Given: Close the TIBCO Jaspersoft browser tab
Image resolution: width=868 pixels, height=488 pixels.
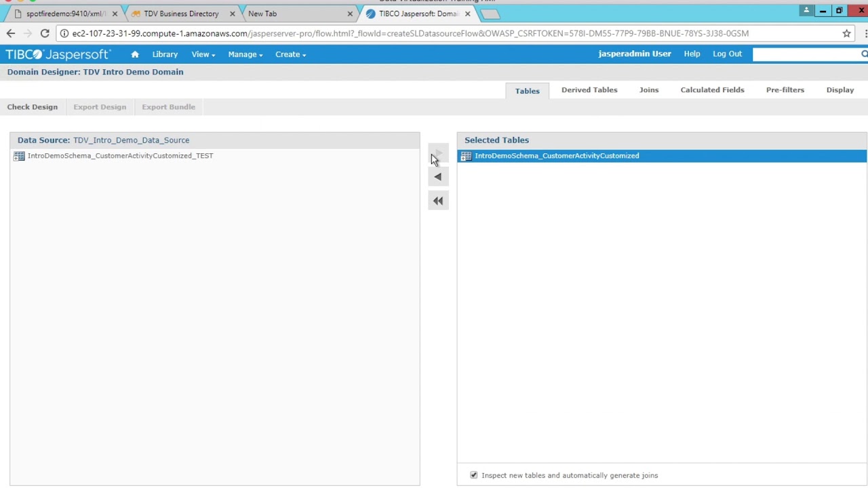Looking at the screenshot, I should click(x=467, y=14).
